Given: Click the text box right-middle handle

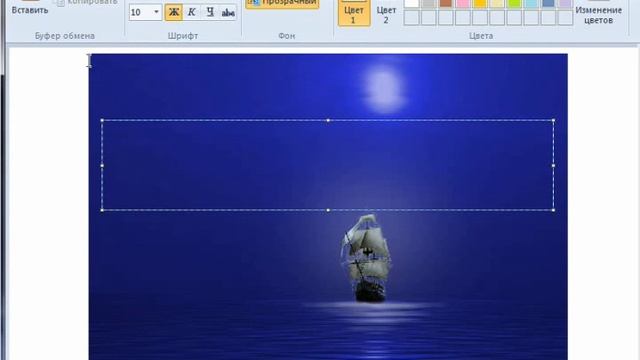Looking at the screenshot, I should [x=553, y=166].
